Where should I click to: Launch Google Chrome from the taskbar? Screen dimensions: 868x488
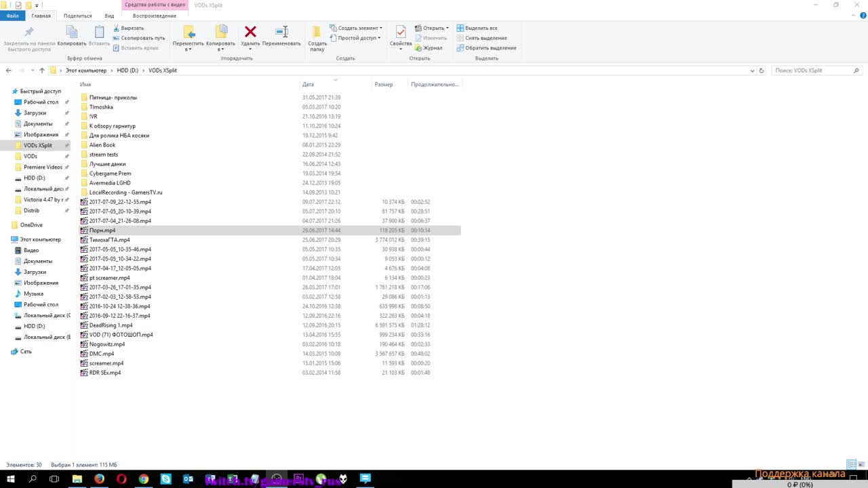pos(144,479)
